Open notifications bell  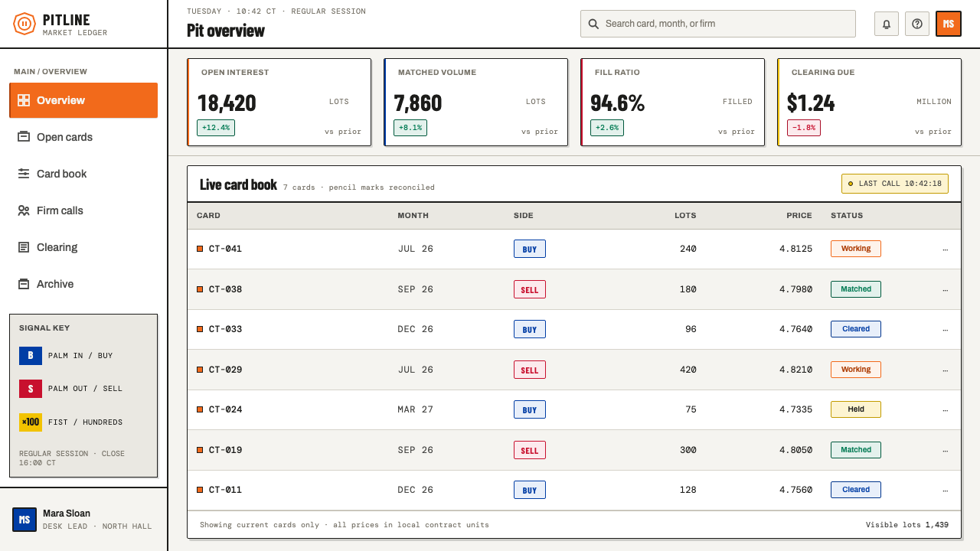(887, 24)
